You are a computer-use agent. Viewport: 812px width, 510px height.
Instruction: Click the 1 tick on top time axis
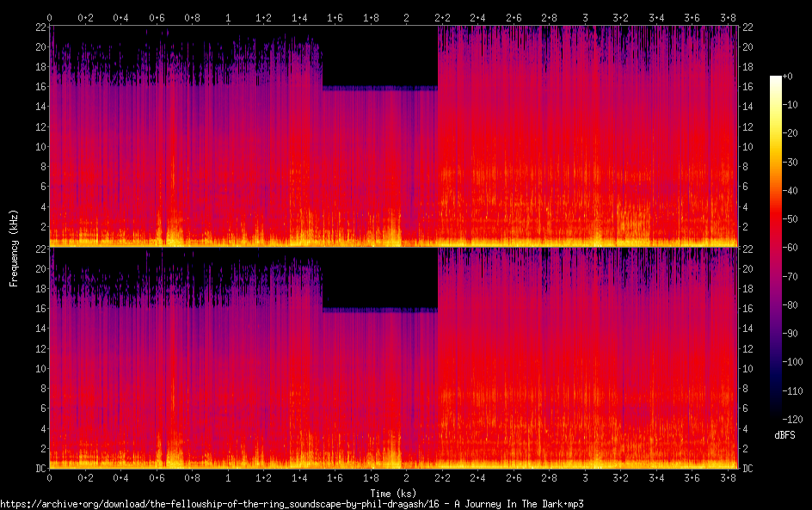click(228, 17)
